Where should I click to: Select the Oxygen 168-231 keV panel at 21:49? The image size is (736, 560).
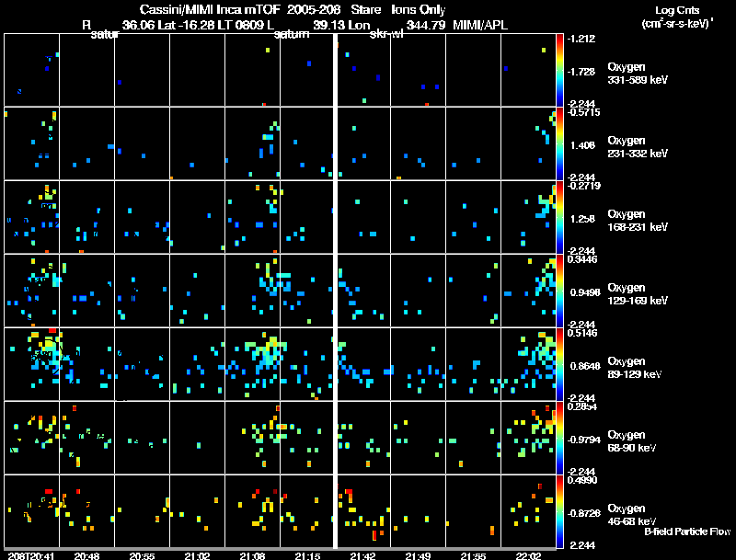coord(419,217)
